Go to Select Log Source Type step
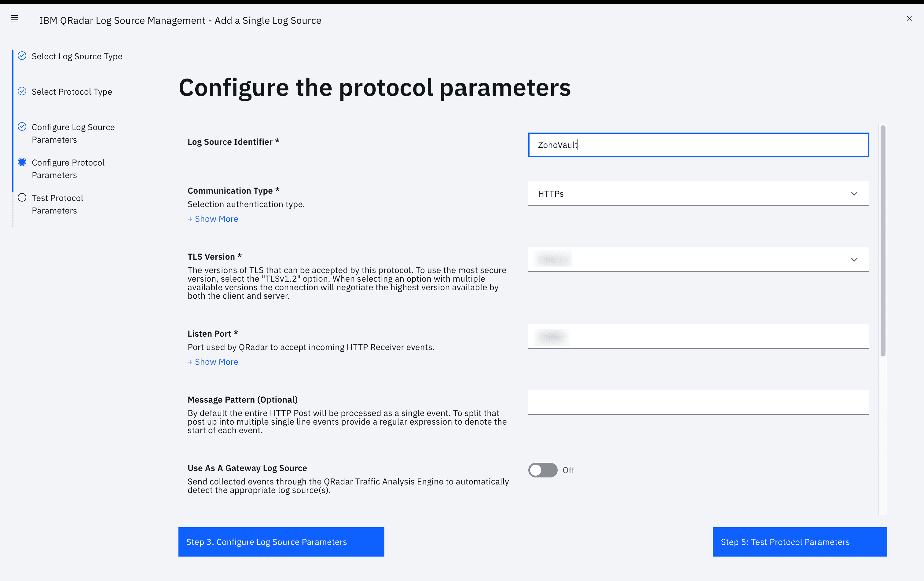Screen dimensions: 924x581 click(x=77, y=57)
